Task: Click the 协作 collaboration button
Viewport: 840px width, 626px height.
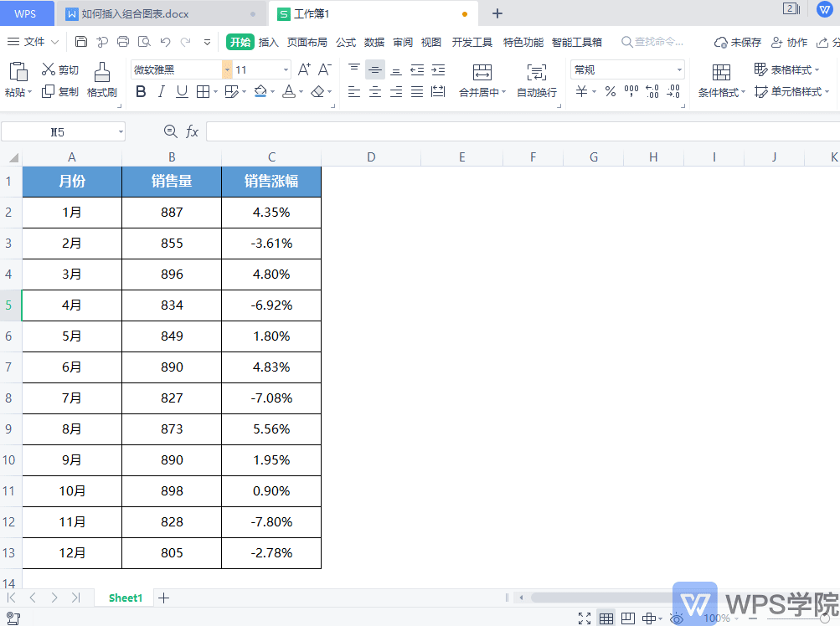Action: [x=789, y=43]
